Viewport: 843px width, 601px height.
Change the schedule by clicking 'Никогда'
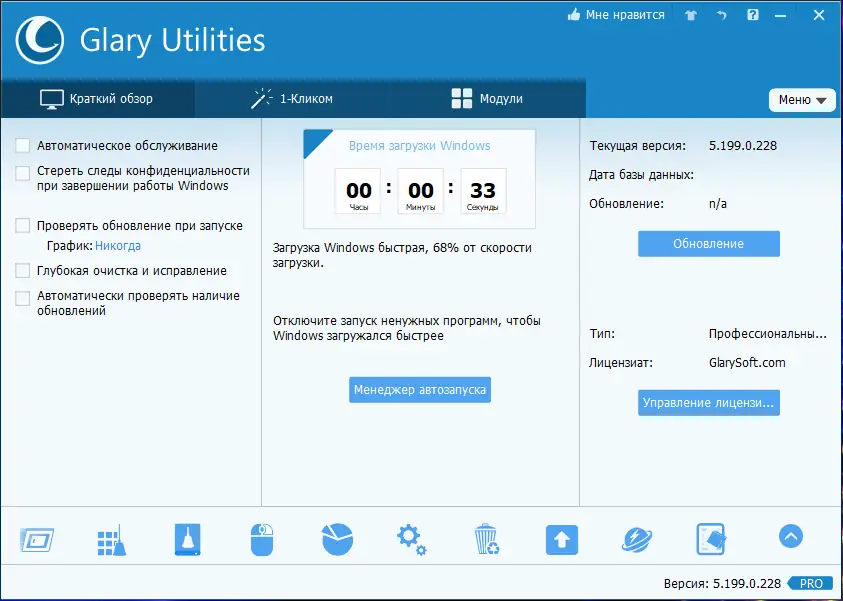click(119, 243)
